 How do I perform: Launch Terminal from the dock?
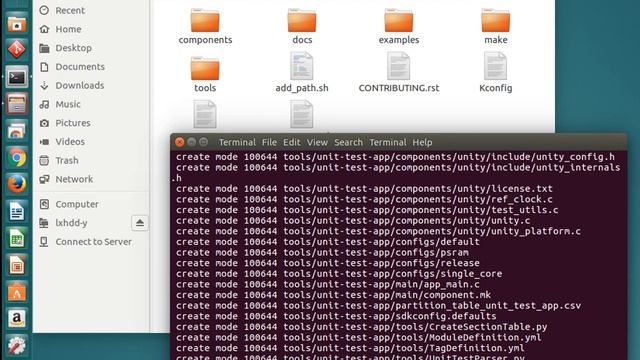point(17,77)
